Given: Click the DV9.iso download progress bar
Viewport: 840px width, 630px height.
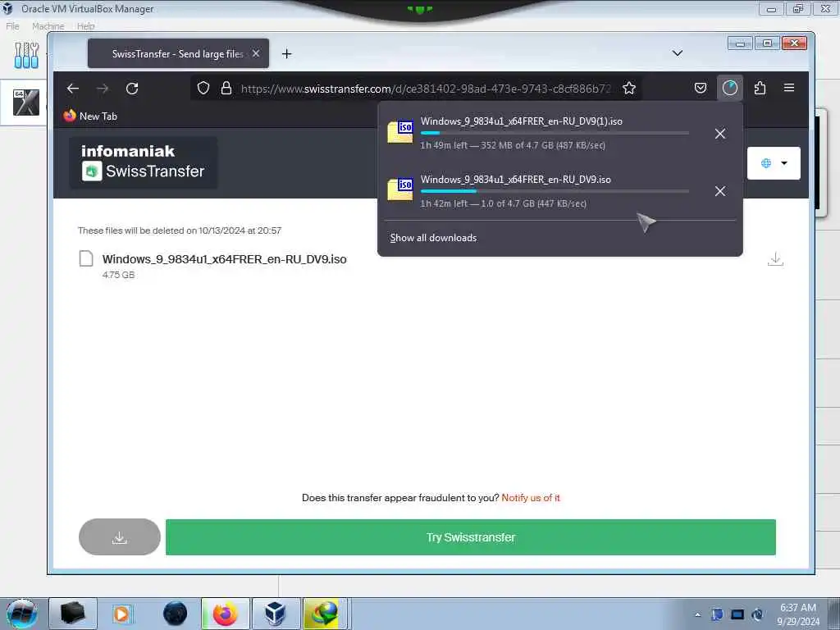Looking at the screenshot, I should click(x=555, y=191).
